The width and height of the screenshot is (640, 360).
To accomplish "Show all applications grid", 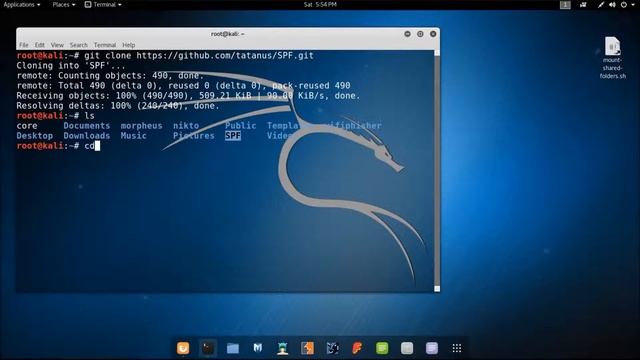I will (x=457, y=348).
